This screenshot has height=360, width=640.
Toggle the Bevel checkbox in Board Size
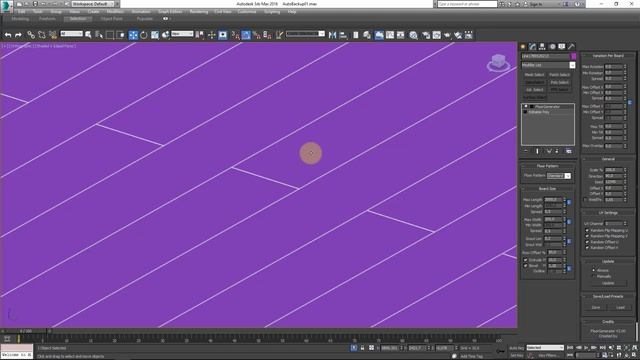pos(526,266)
